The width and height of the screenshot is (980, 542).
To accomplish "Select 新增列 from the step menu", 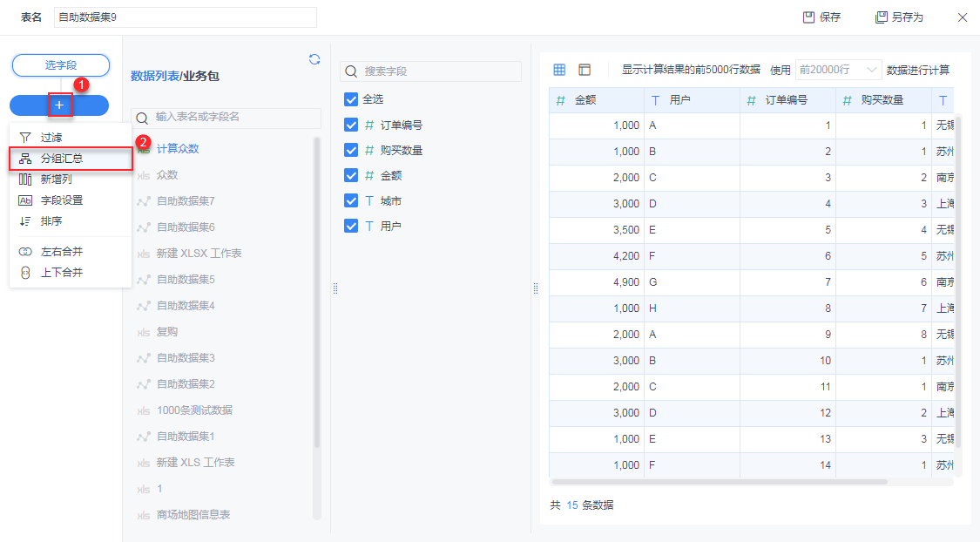I will tap(71, 179).
